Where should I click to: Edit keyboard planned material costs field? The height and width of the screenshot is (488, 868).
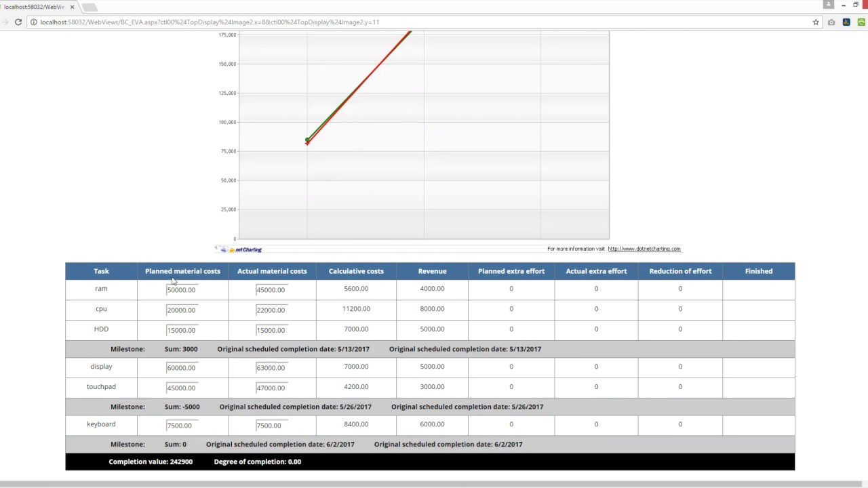coord(182,425)
